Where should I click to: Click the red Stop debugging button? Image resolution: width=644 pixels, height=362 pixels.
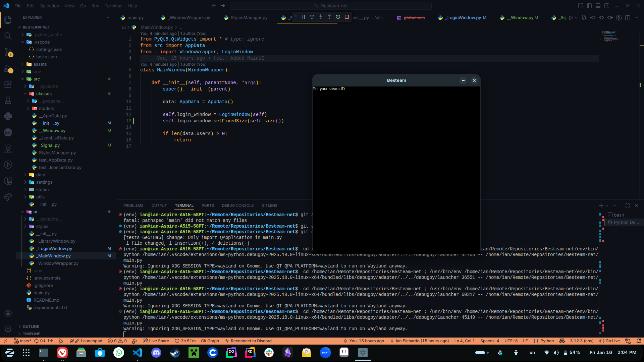click(347, 17)
